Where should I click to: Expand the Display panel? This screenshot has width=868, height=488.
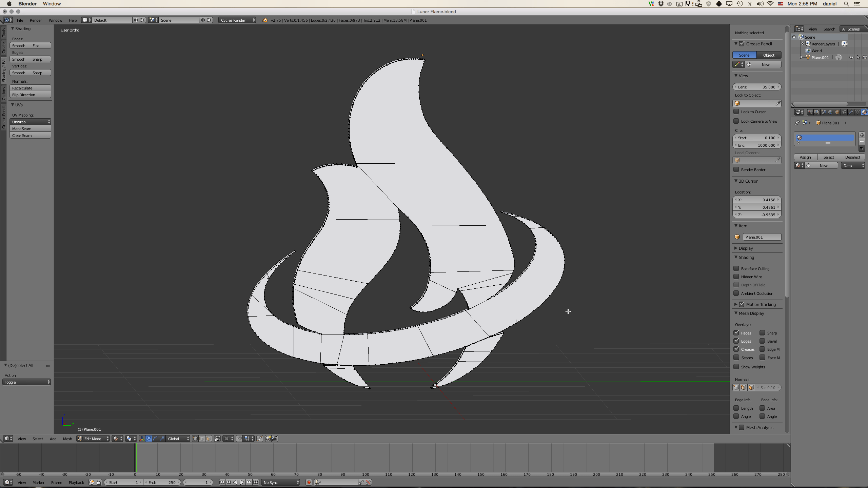tap(746, 248)
